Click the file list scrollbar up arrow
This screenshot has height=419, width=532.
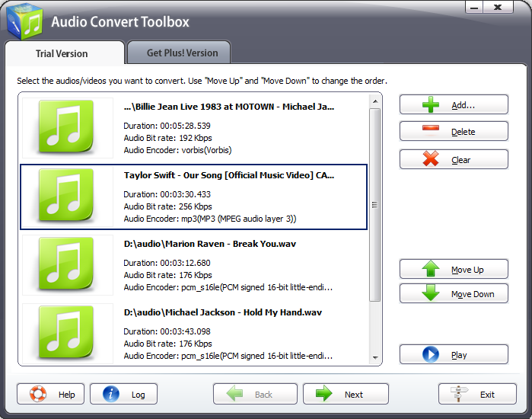tap(375, 101)
